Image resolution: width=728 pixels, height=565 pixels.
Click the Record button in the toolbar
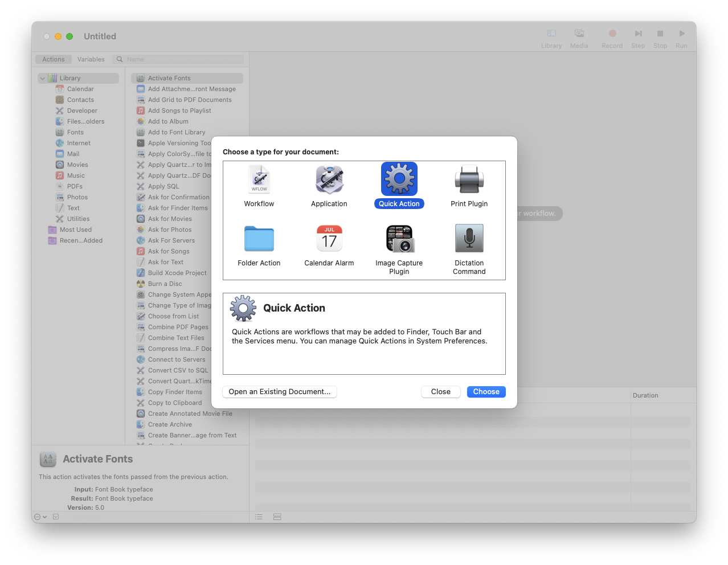tap(612, 36)
